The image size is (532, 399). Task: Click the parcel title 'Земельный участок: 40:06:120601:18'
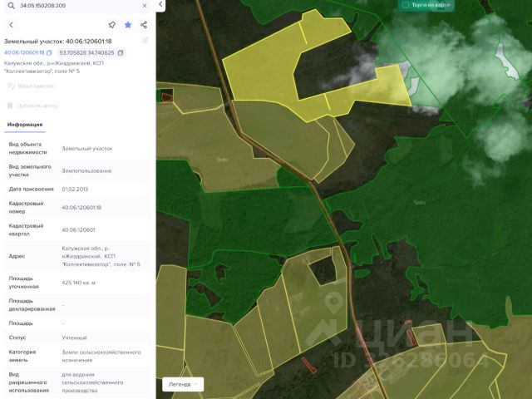pyautogui.click(x=57, y=42)
